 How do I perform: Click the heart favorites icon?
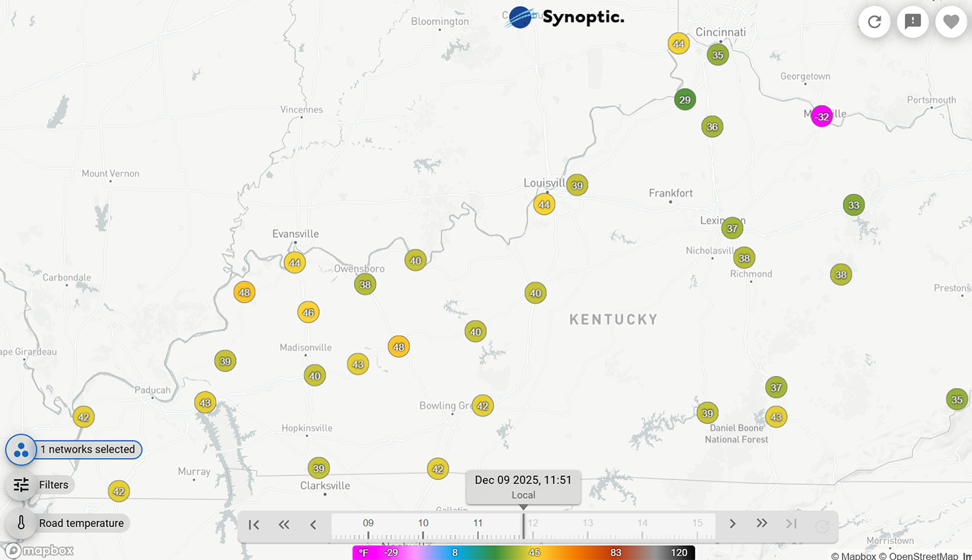pos(951,21)
